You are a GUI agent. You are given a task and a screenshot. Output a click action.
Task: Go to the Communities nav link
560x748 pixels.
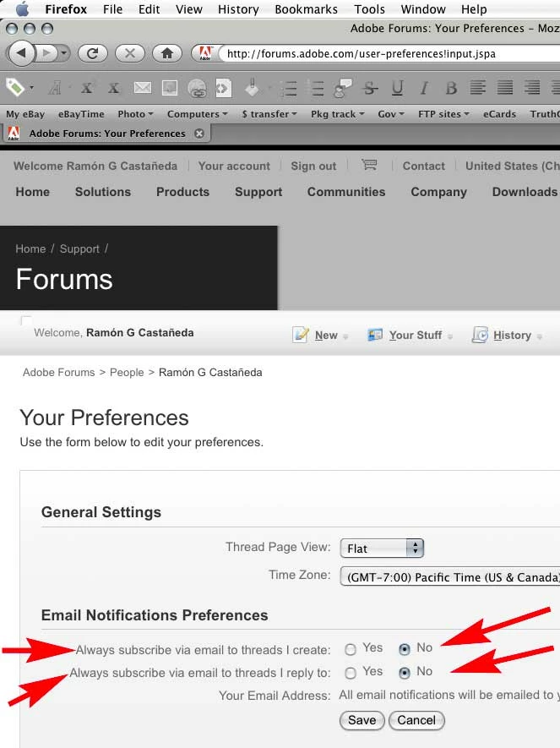click(x=346, y=192)
